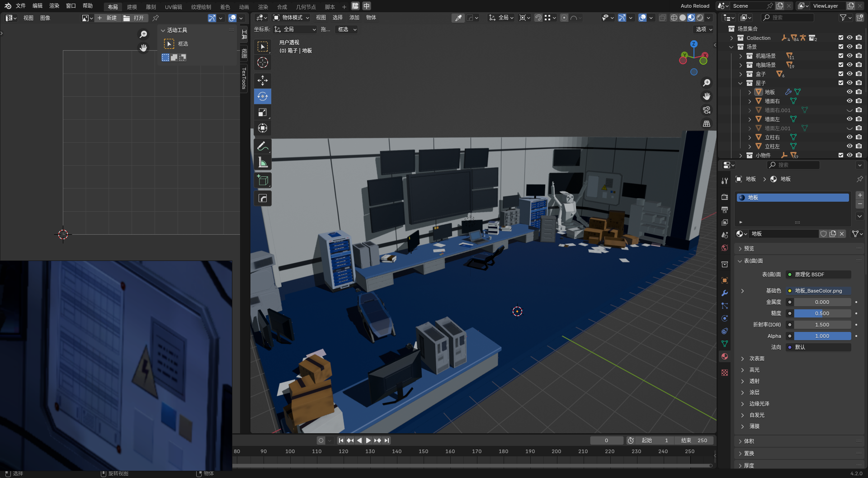Toggle eye visibility for 盒子 collection
This screenshot has width=868, height=478.
click(849, 74)
